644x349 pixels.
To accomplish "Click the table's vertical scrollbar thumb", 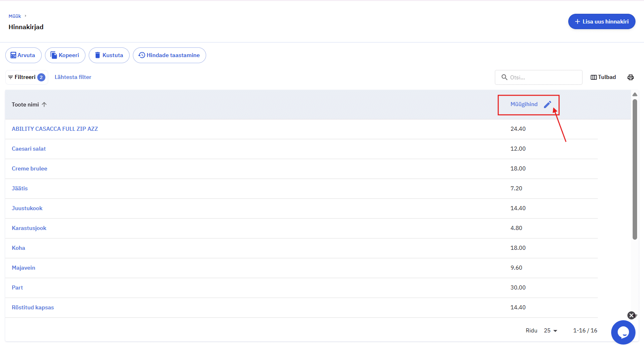I will (x=635, y=169).
